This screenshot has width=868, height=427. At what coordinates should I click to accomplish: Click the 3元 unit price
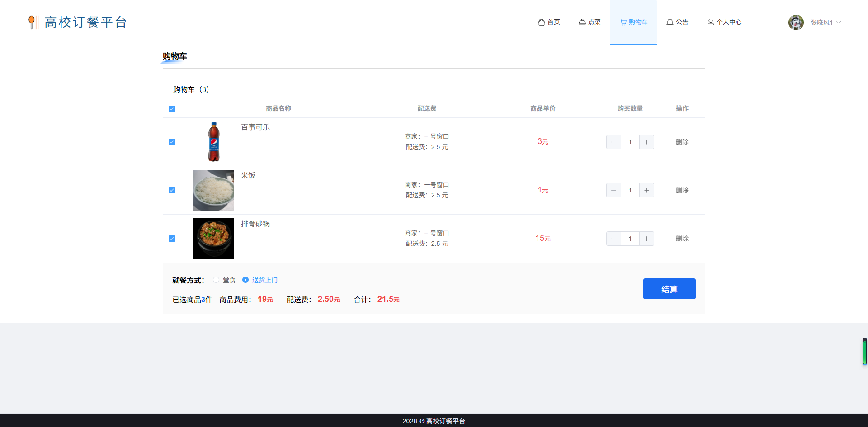click(x=543, y=142)
